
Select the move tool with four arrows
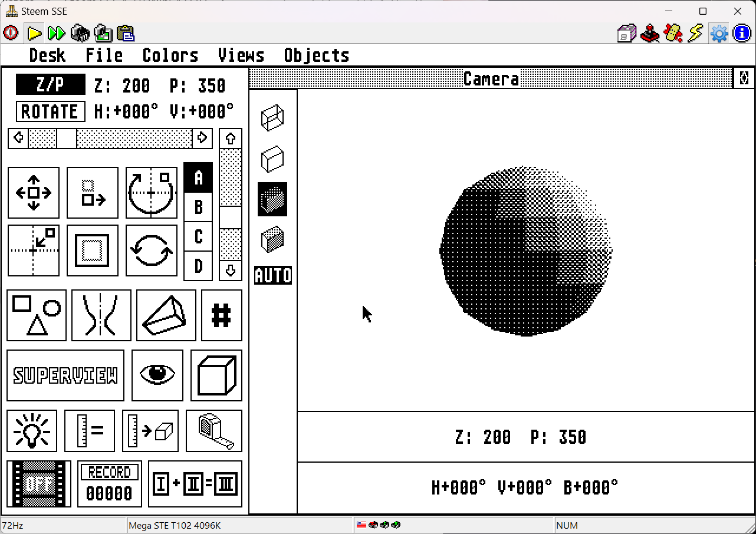click(x=34, y=192)
